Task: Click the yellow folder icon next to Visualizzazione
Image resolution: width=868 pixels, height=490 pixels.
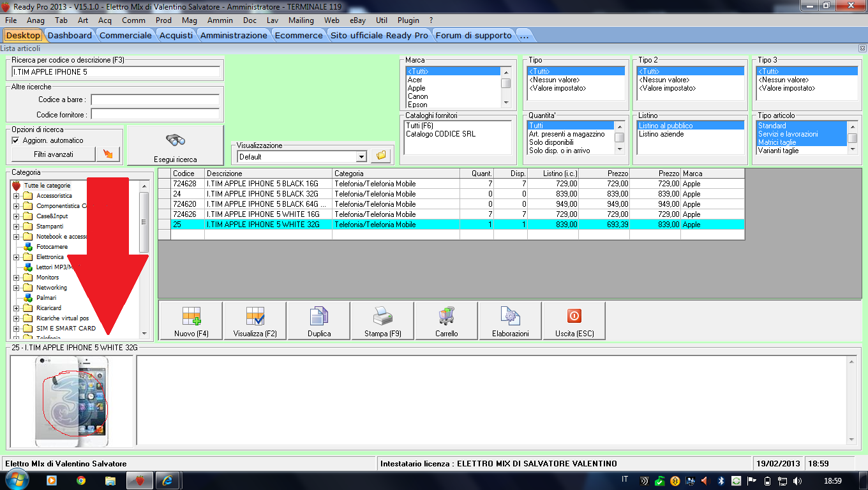Action: click(381, 156)
